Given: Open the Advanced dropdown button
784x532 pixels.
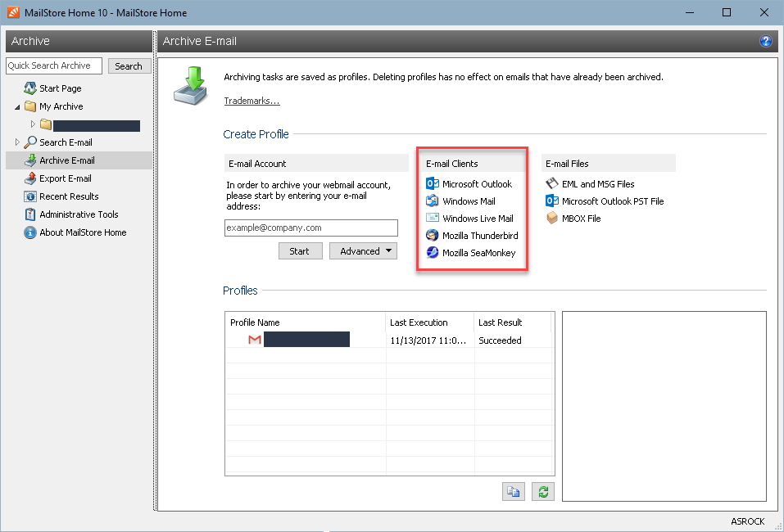Looking at the screenshot, I should pos(364,250).
